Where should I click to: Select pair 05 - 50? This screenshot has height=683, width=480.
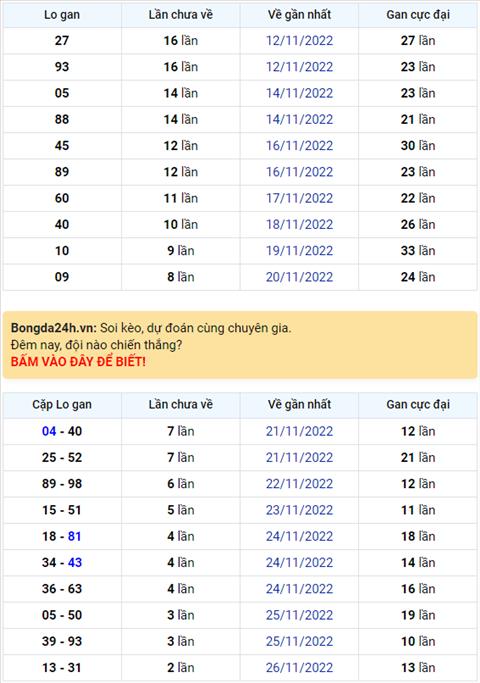pyautogui.click(x=62, y=615)
